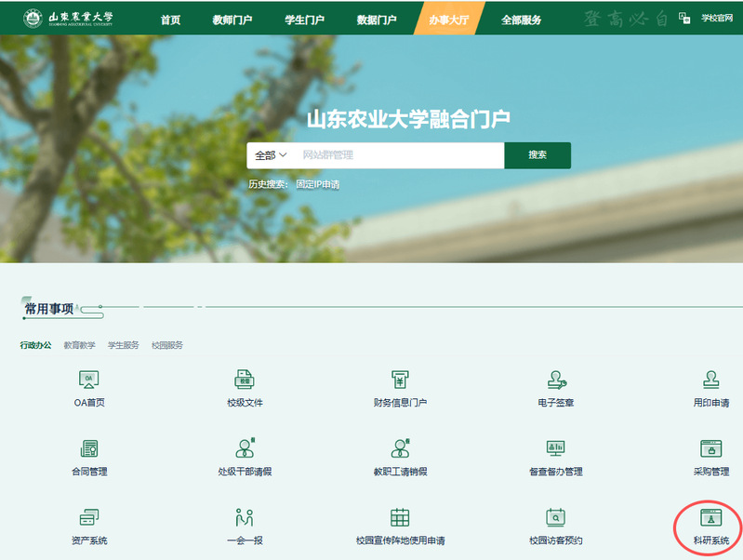Open the 教职工请销假 icon
The height and width of the screenshot is (560, 743).
[x=401, y=447]
